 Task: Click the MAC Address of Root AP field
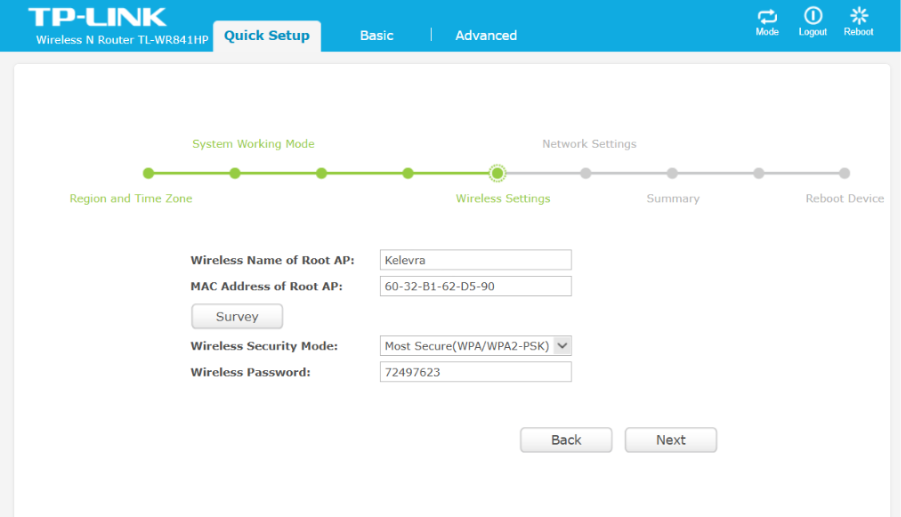coord(476,287)
